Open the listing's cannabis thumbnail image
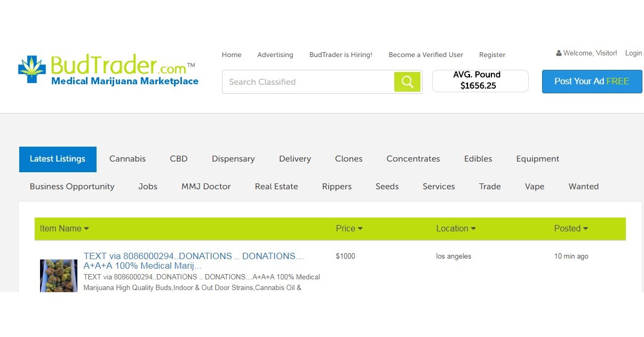 click(x=59, y=276)
